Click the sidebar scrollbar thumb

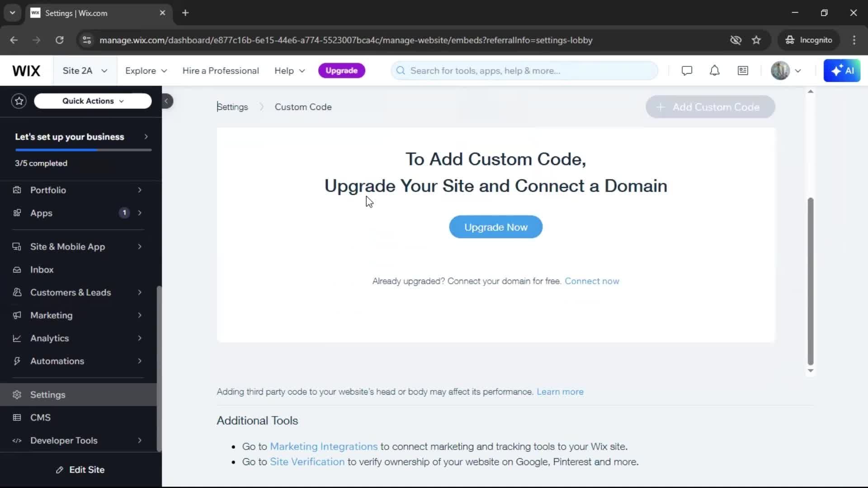tap(159, 369)
